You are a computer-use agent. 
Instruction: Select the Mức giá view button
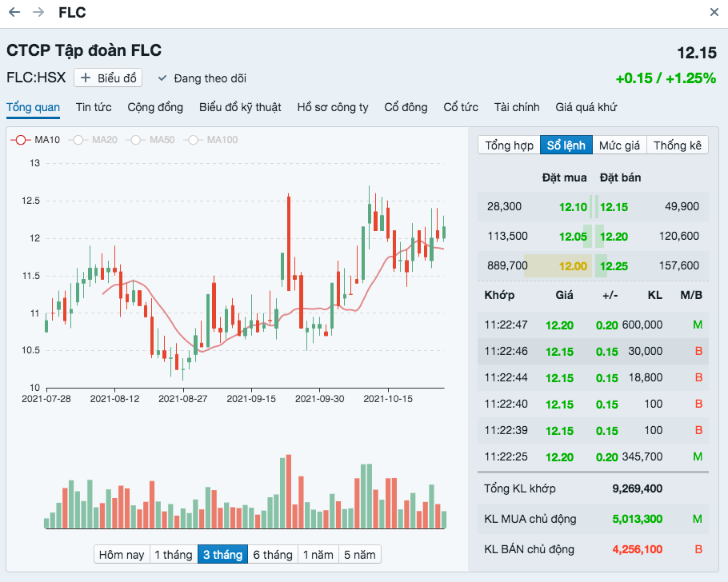pyautogui.click(x=619, y=145)
